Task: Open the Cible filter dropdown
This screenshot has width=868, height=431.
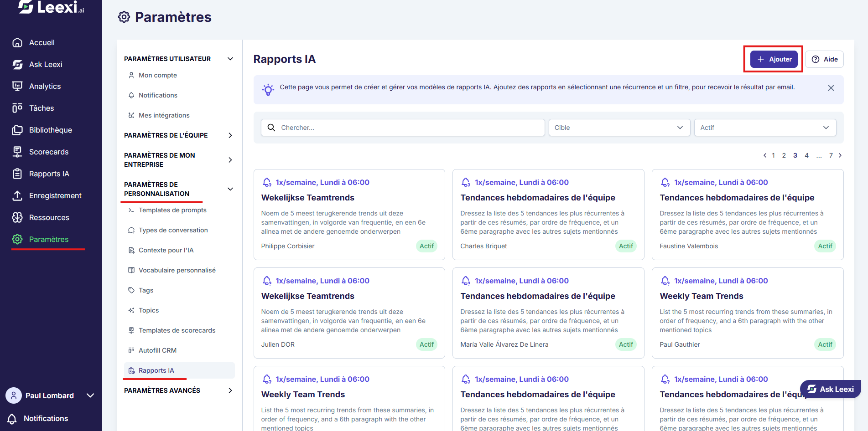Action: pyautogui.click(x=619, y=128)
